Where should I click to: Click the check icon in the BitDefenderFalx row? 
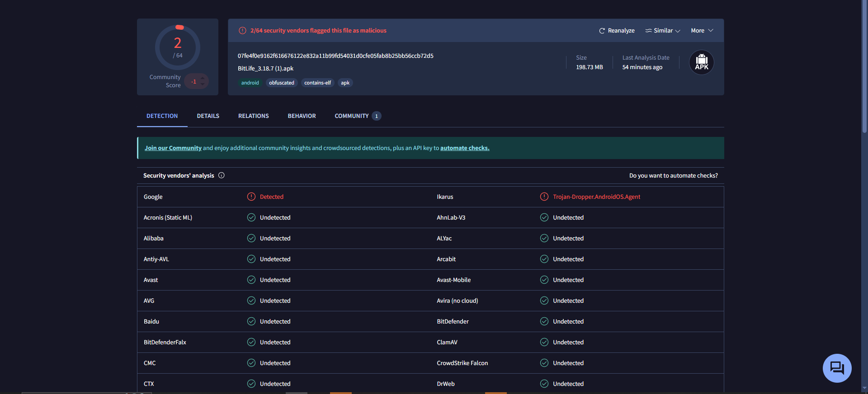[251, 342]
